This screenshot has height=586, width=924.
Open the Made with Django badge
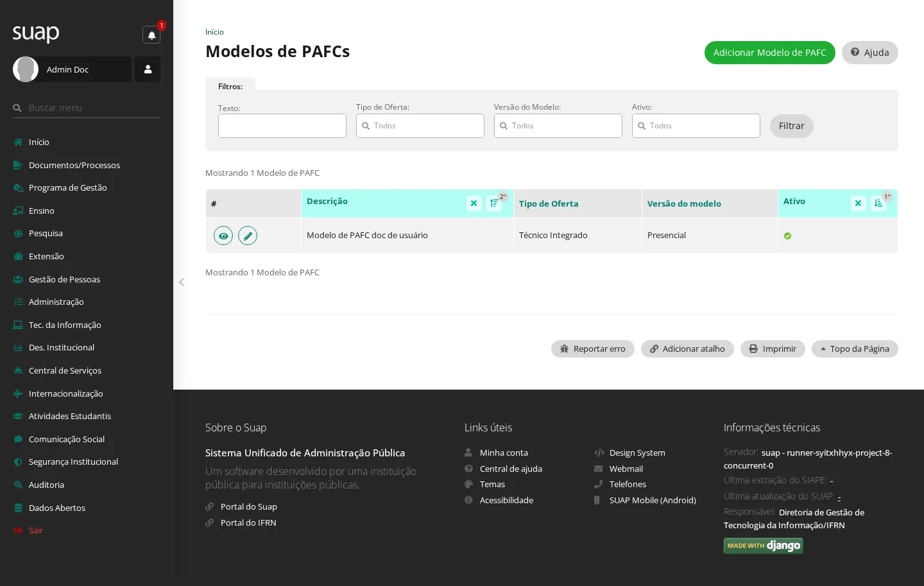tap(764, 546)
